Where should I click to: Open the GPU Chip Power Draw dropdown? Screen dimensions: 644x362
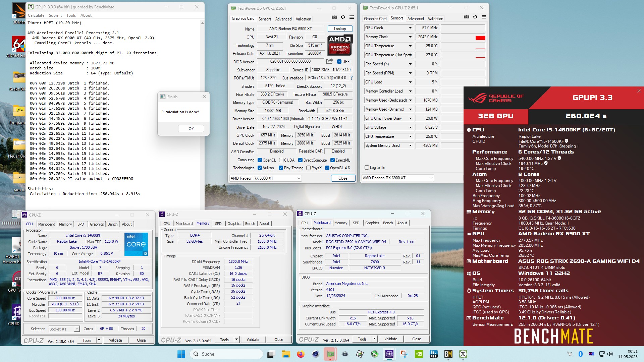(x=410, y=118)
